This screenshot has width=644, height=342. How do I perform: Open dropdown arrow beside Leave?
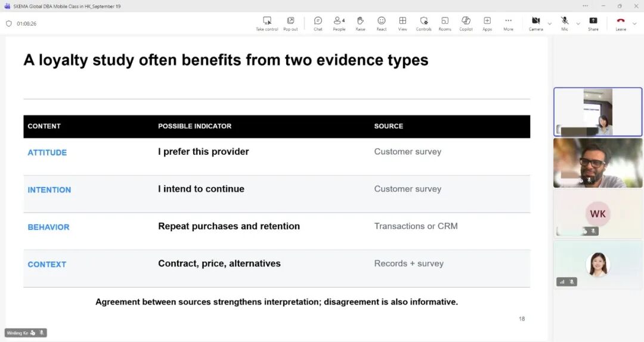pos(634,24)
